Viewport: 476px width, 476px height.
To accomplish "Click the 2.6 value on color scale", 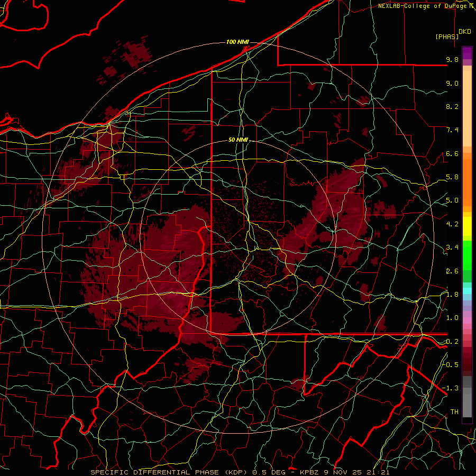I will click(x=452, y=271).
